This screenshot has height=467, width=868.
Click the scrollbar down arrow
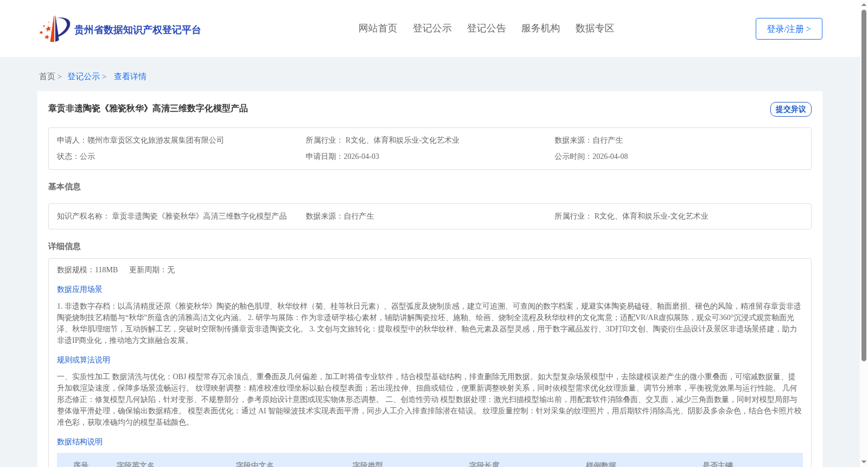pos(864,463)
